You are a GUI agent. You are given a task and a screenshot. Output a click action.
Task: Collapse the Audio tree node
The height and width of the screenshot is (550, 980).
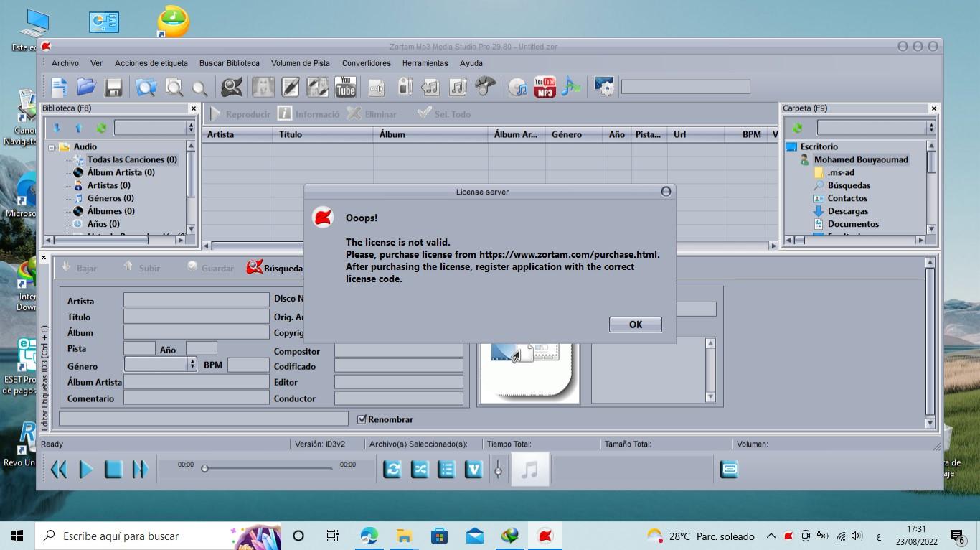point(52,147)
